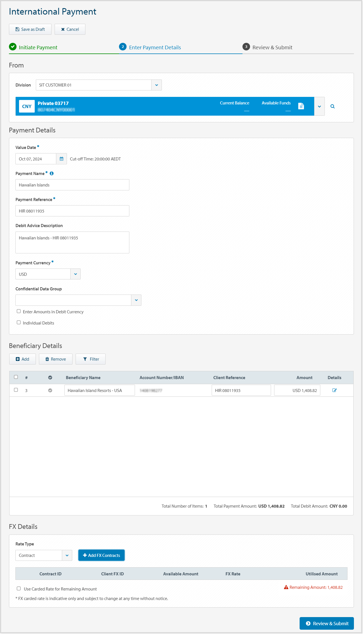The image size is (364, 635).
Task: Open beneficiary details edit icon
Action: point(334,390)
